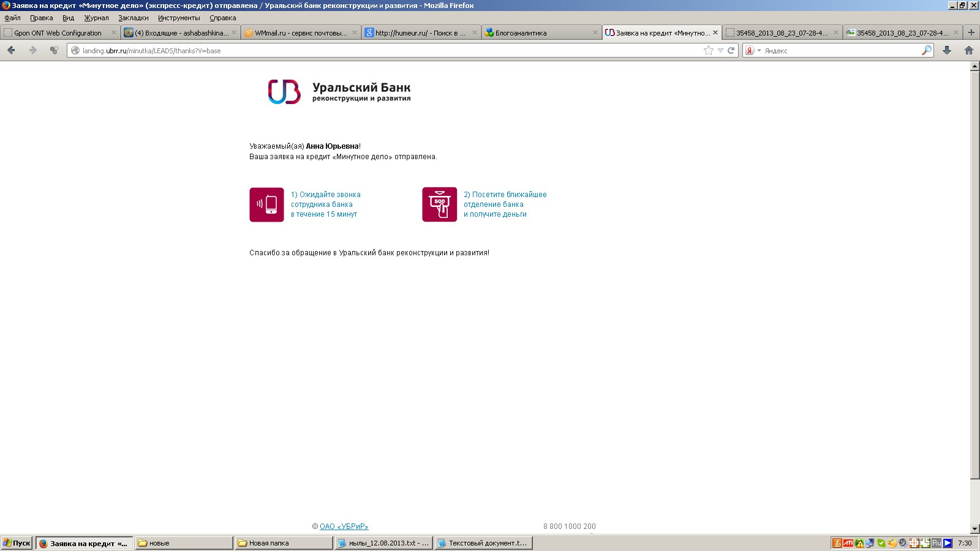Click the green checkmark tray icon
Screen dimensions: 980x551
881,543
